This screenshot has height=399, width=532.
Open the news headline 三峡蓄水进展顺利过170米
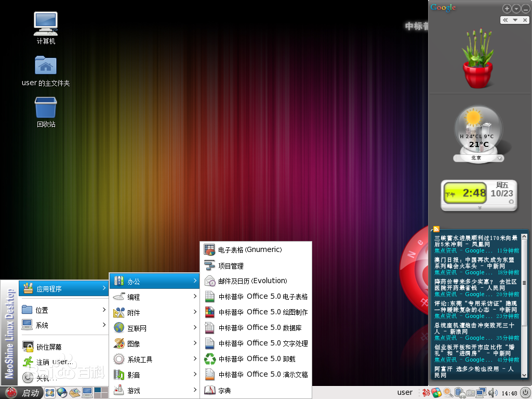(476, 241)
